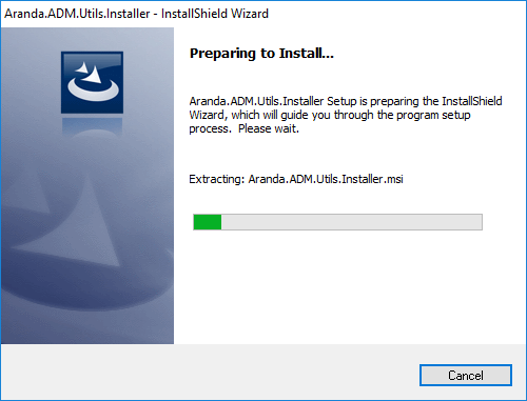Click the gray unfilled part of progress bar
The width and height of the screenshot is (527, 401).
[352, 222]
